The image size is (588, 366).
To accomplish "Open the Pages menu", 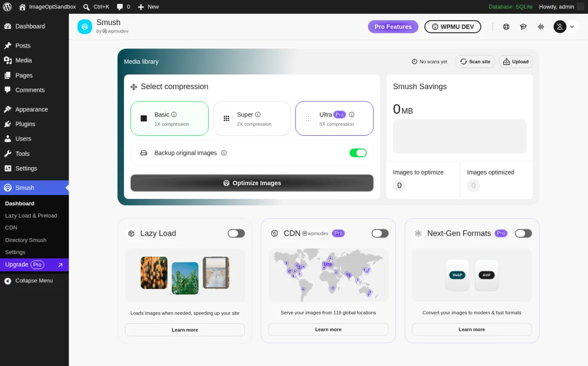I will 34,75.
